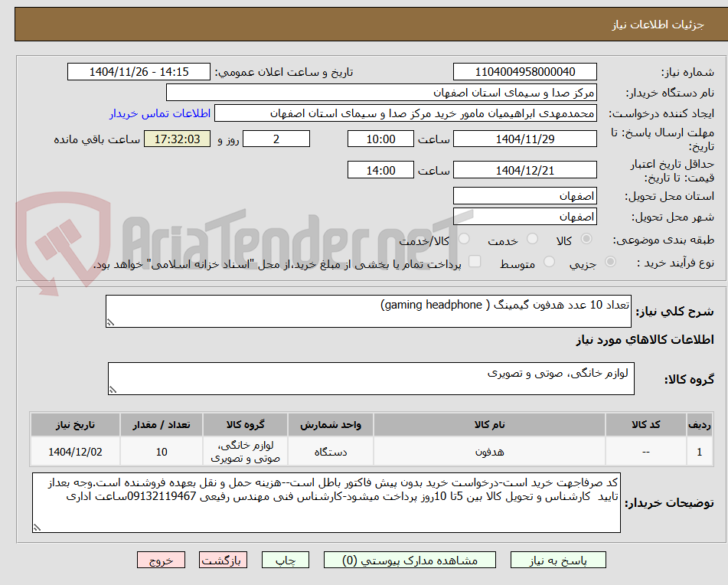Screen dimensions: 728x585
Task: Click the price validity time 14:00 field
Action: (380, 170)
